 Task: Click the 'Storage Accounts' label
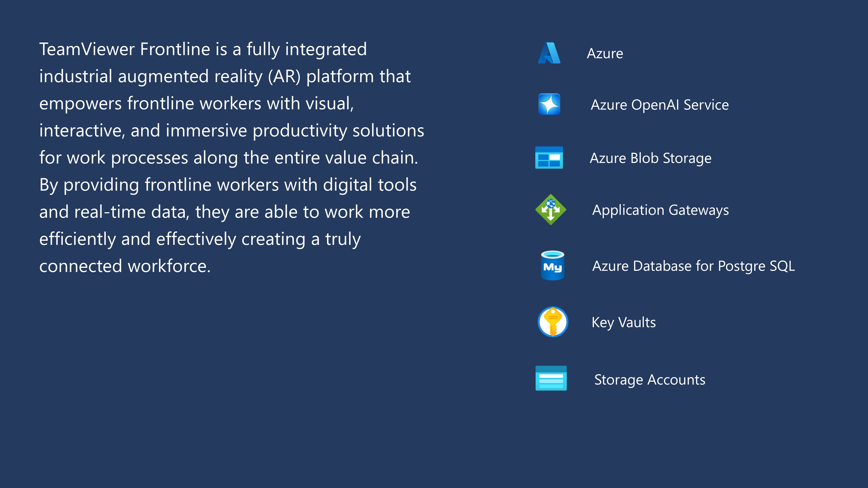pos(650,380)
